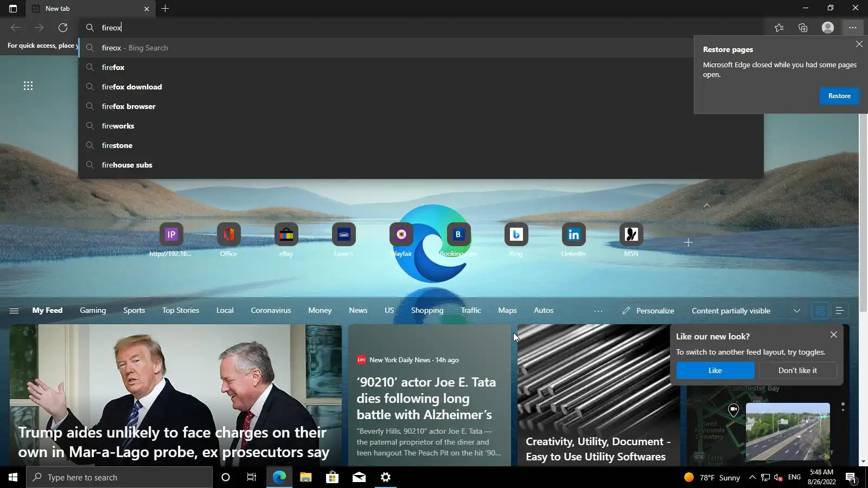This screenshot has height=488, width=868.
Task: Click the Personalize button
Action: tap(648, 311)
